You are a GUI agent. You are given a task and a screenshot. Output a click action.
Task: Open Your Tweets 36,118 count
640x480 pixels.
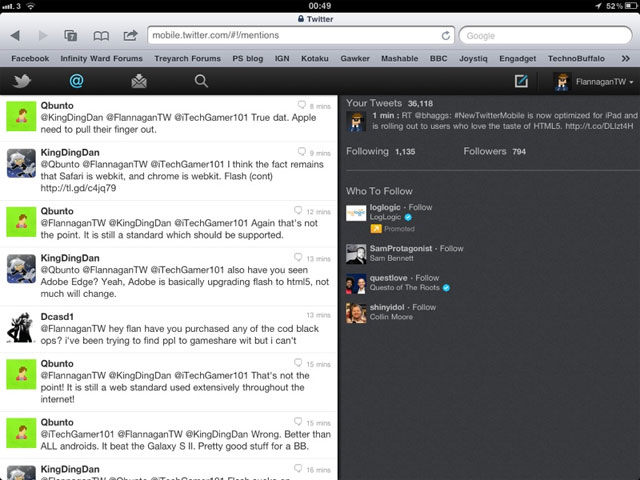coord(389,103)
